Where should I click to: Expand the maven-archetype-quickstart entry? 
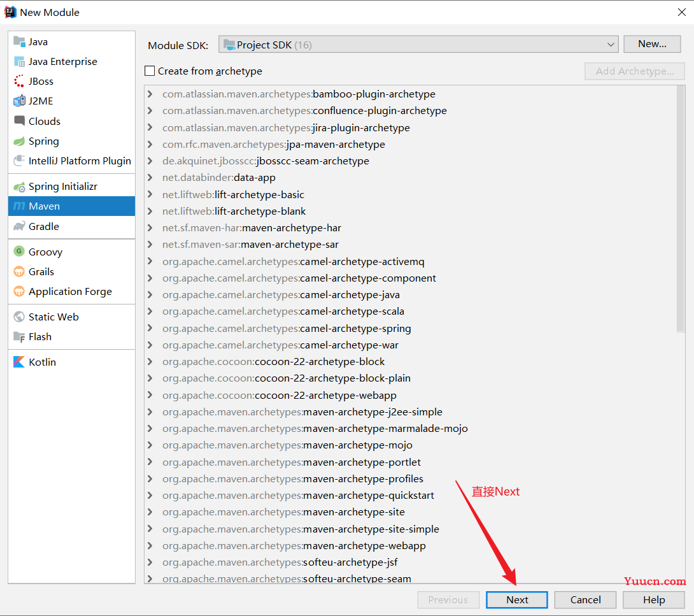point(150,495)
